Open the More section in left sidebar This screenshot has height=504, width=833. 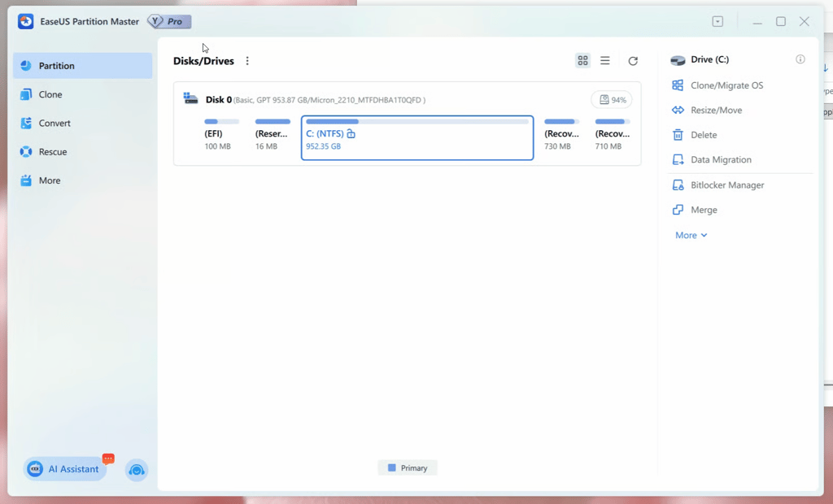(x=82, y=180)
